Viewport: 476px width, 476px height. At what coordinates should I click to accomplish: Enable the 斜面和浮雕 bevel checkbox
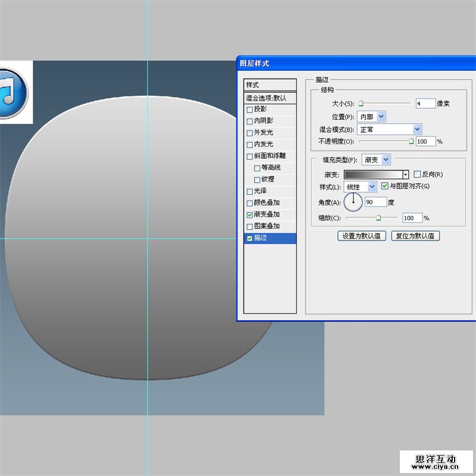coord(250,156)
